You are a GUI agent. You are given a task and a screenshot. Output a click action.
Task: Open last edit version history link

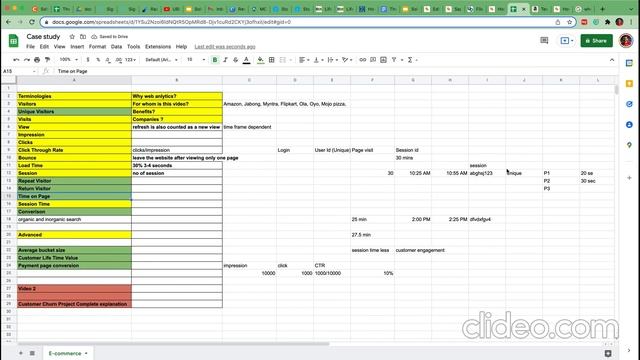pos(225,47)
